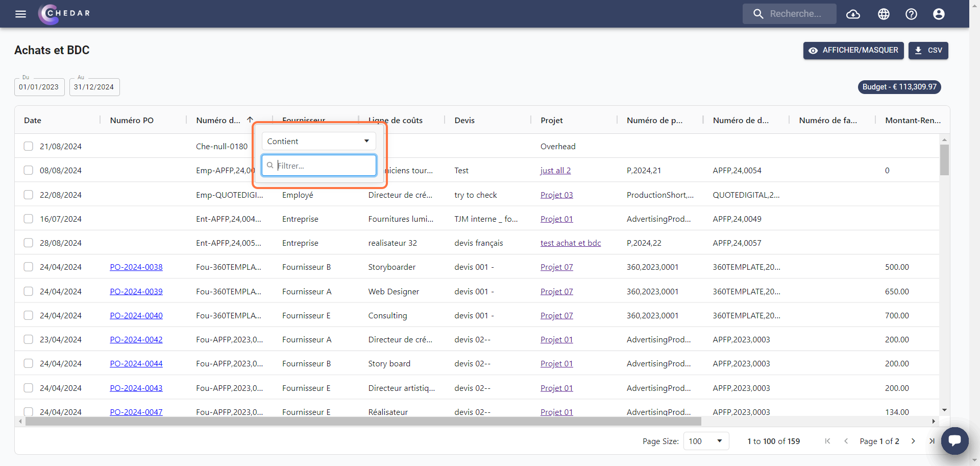Click the Consulting cost line cell
This screenshot has height=466, width=980.
click(387, 315)
